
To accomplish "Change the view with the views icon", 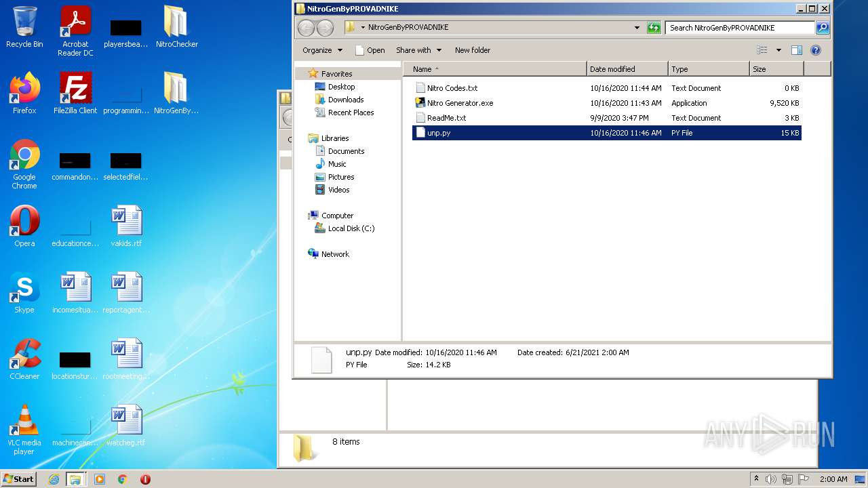I will coord(763,50).
